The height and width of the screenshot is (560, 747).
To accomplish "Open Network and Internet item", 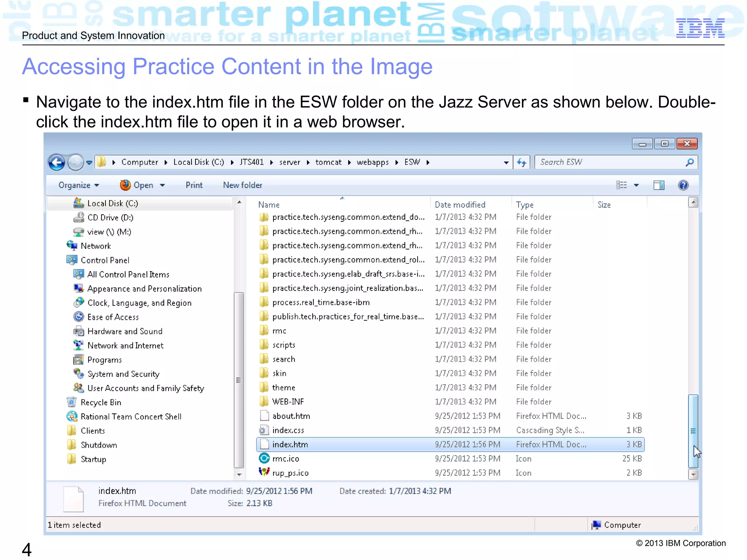I will tap(125, 346).
